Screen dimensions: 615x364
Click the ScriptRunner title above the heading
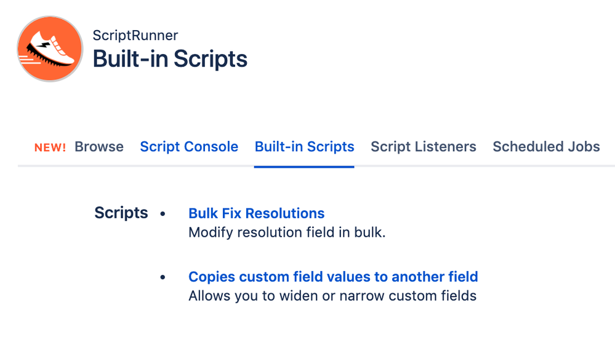135,35
